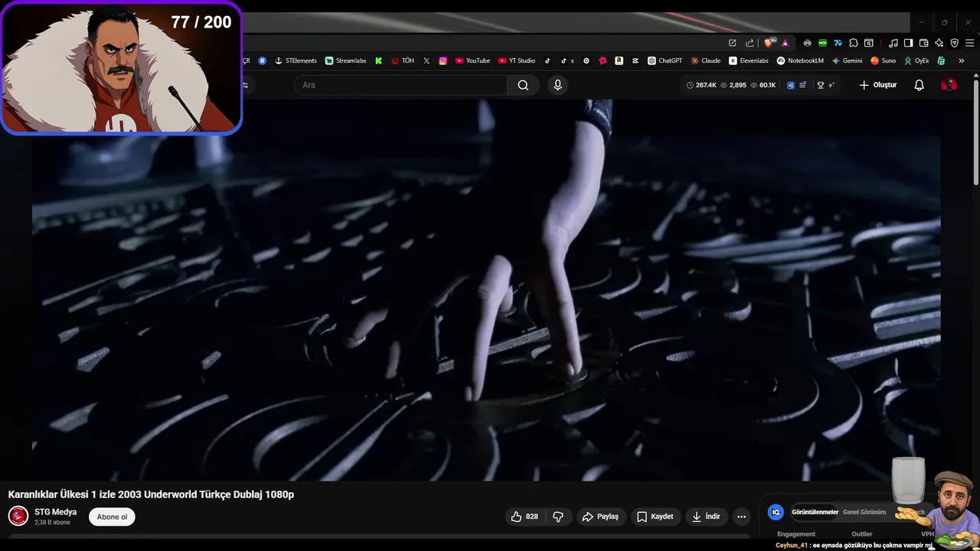Viewport: 980px width, 551px height.
Task: Open the OyEk bookmark
Action: click(x=916, y=60)
